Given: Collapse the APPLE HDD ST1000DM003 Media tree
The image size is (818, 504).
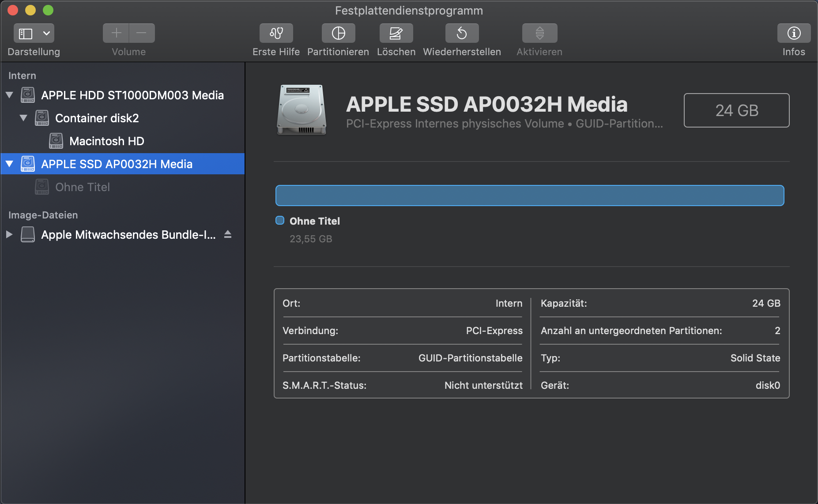Looking at the screenshot, I should pyautogui.click(x=9, y=95).
